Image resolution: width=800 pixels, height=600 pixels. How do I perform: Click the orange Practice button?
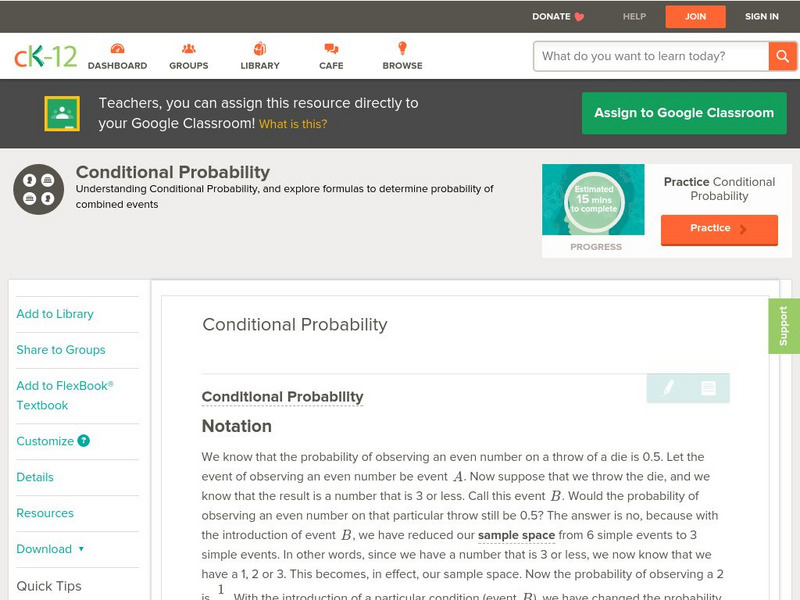[718, 229]
